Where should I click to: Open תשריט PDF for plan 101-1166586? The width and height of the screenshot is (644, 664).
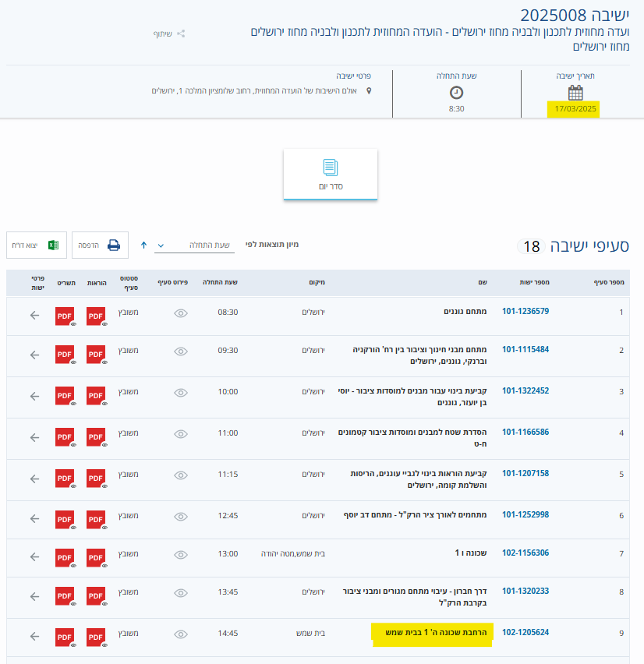(x=65, y=437)
